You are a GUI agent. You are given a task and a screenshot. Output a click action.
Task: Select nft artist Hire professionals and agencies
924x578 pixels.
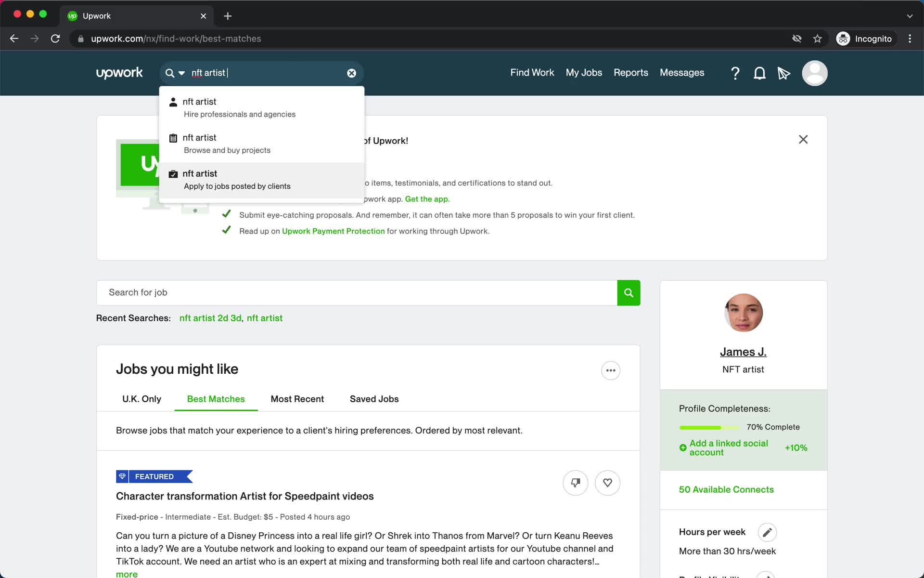261,108
